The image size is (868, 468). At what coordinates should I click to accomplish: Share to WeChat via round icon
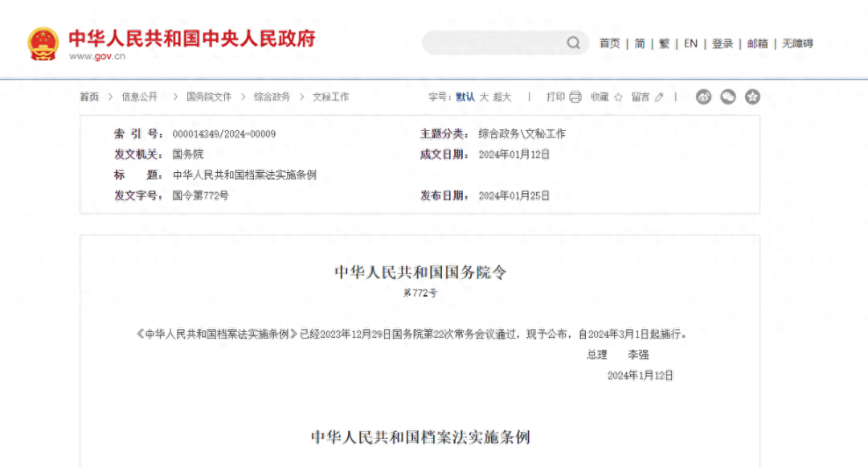[728, 97]
